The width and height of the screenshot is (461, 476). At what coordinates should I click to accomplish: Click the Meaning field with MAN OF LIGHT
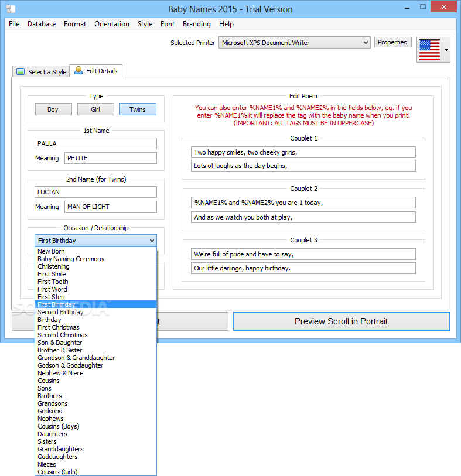[x=111, y=207]
